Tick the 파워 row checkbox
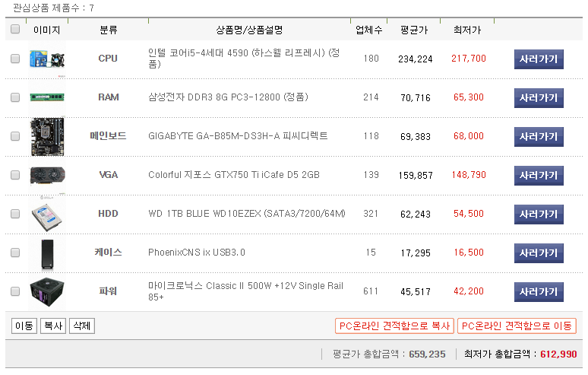 (x=15, y=291)
